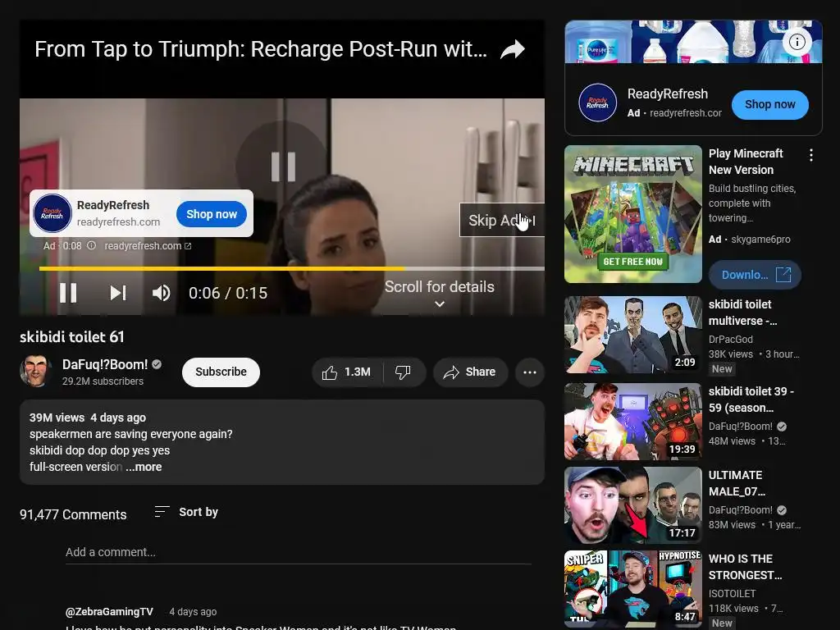Viewport: 840px width, 630px height.
Task: Click the Download button on the Minecraft ad
Action: [x=756, y=275]
